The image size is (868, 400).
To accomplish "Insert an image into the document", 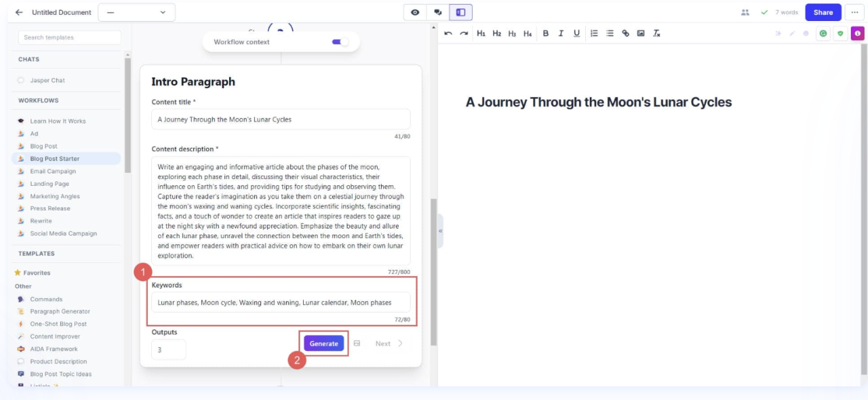I will [x=640, y=33].
